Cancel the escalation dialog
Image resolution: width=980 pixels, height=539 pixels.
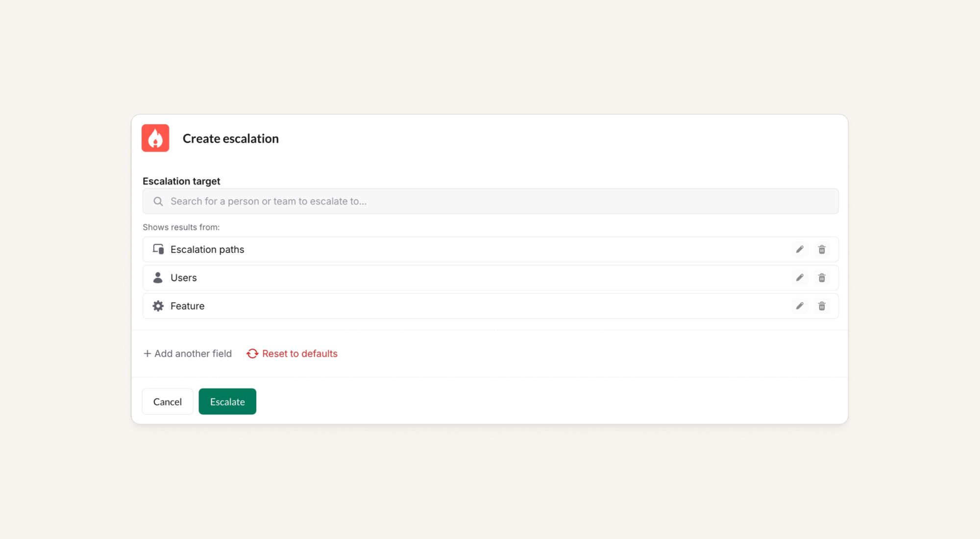(167, 402)
